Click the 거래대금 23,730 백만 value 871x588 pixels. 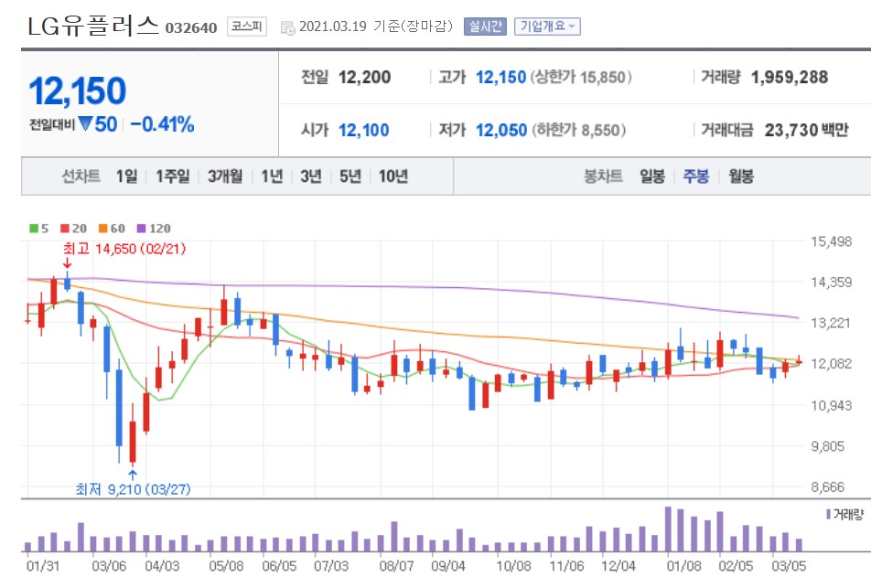click(807, 131)
